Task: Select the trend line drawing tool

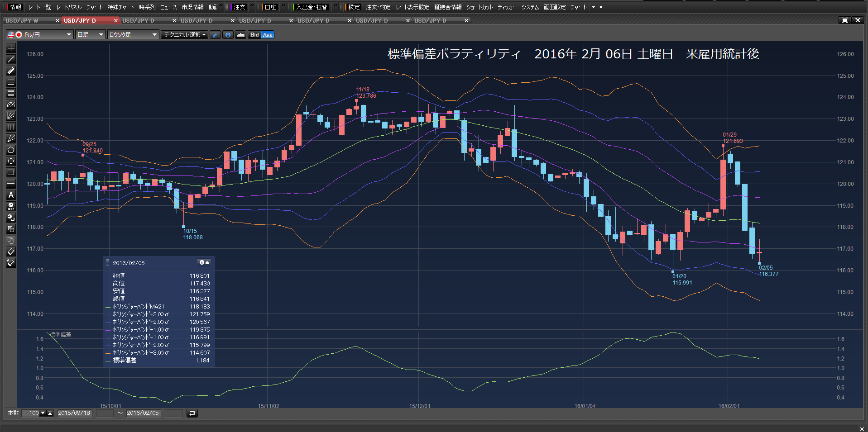Action: 11,59
